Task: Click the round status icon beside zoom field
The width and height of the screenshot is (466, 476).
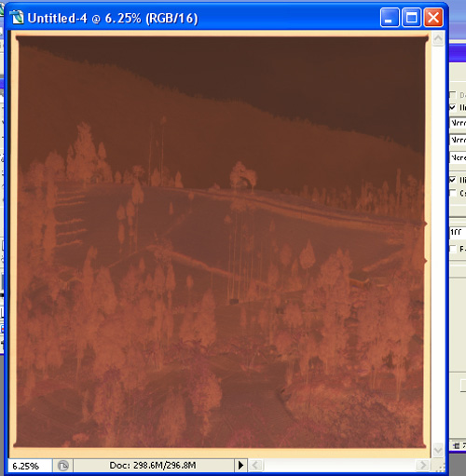Action: [63, 466]
